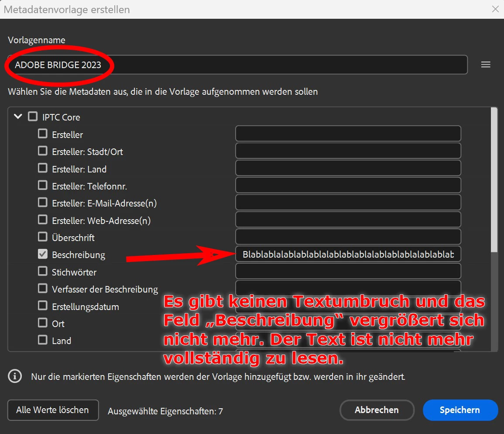Image resolution: width=504 pixels, height=434 pixels.
Task: Enable the Ersteller: Telefonnr. checkbox
Action: tap(42, 185)
